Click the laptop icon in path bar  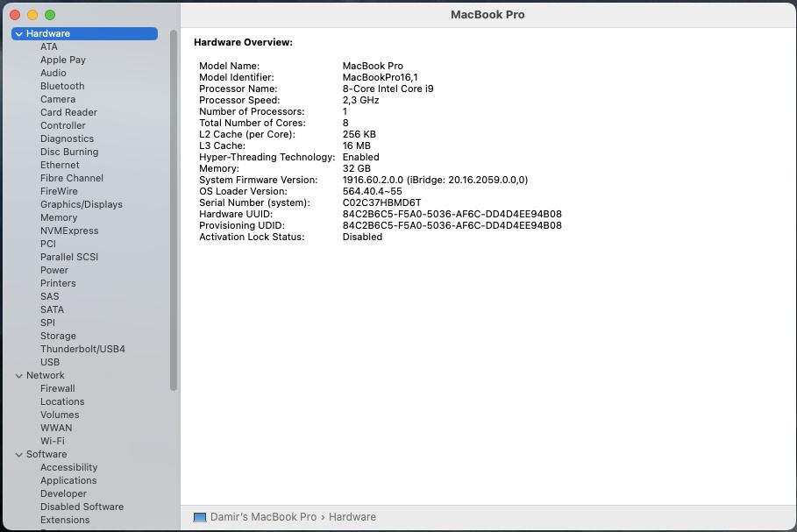click(x=200, y=517)
